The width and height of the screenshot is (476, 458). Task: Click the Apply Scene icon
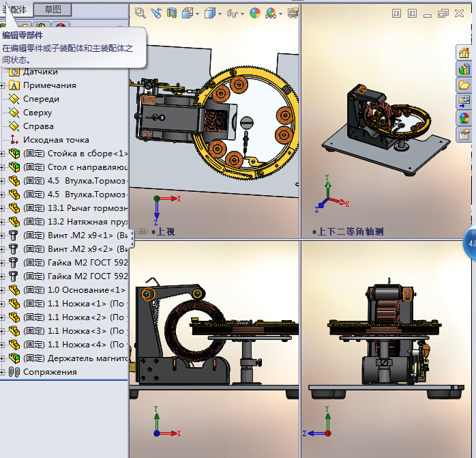[x=271, y=13]
